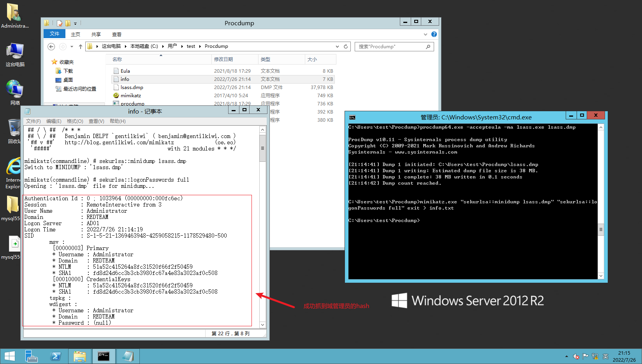The image size is (642, 364).
Task: Open the Explorer 文件 menu tab
Action: 55,34
